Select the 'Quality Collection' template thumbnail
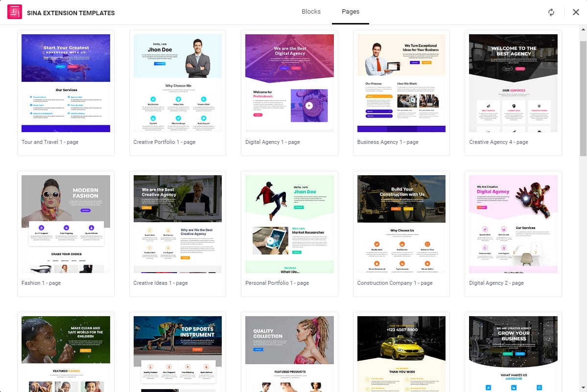587x392 pixels. (x=289, y=354)
